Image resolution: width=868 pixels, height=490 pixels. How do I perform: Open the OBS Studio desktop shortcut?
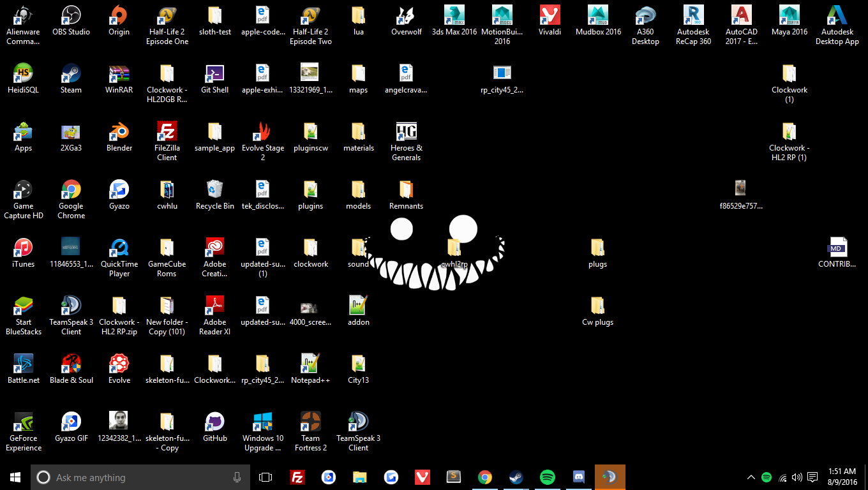tap(71, 20)
